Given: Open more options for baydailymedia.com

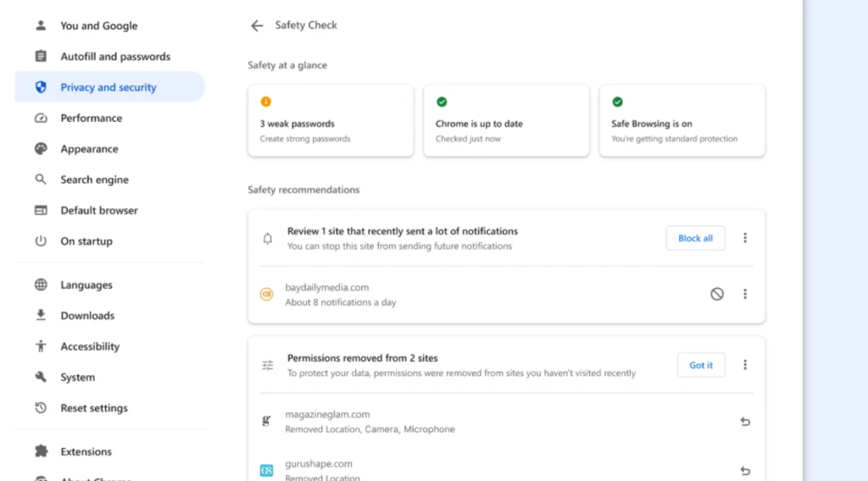Looking at the screenshot, I should (745, 294).
